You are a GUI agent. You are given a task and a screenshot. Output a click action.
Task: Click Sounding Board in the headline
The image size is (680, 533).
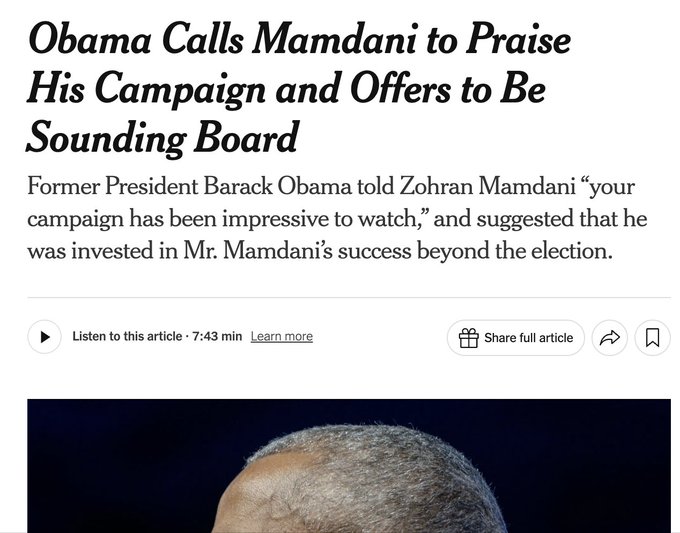pos(162,138)
